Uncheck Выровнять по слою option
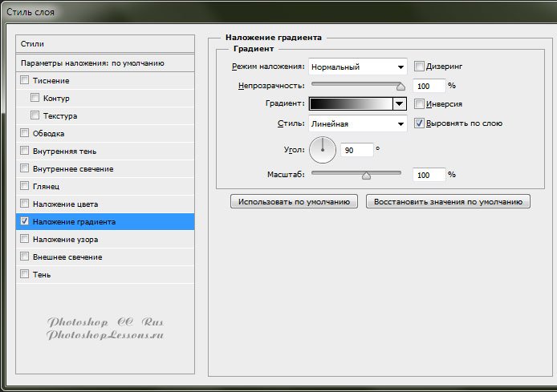Viewport: 557px width, 392px height. click(420, 123)
